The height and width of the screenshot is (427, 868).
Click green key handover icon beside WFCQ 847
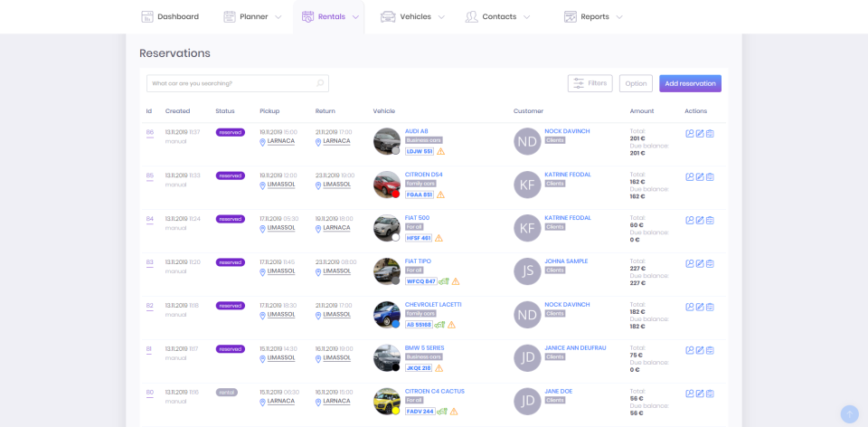444,281
